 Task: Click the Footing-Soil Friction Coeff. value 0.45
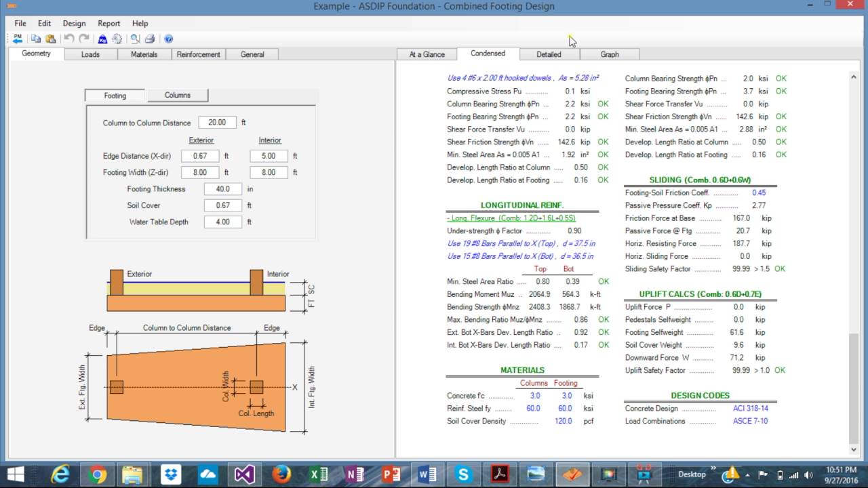click(x=759, y=192)
